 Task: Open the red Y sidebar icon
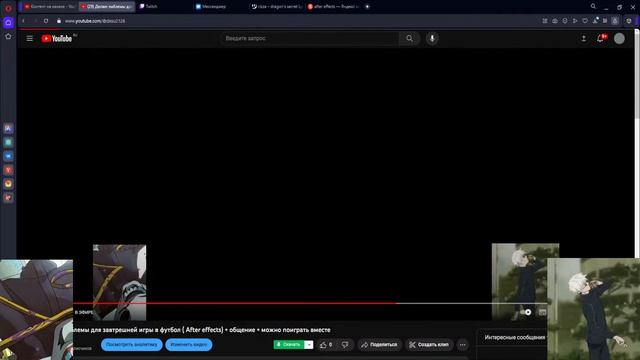pyautogui.click(x=8, y=170)
